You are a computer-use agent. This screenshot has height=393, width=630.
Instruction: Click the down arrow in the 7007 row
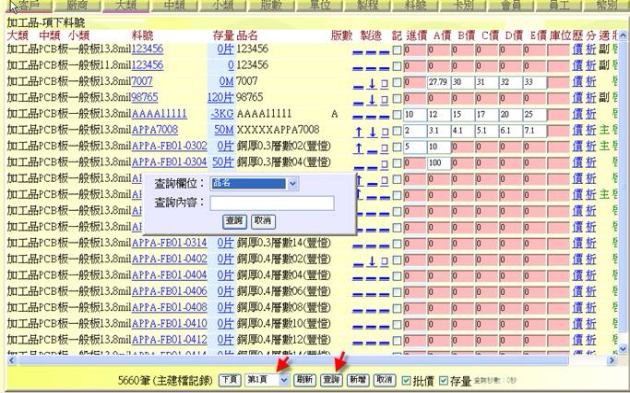372,83
